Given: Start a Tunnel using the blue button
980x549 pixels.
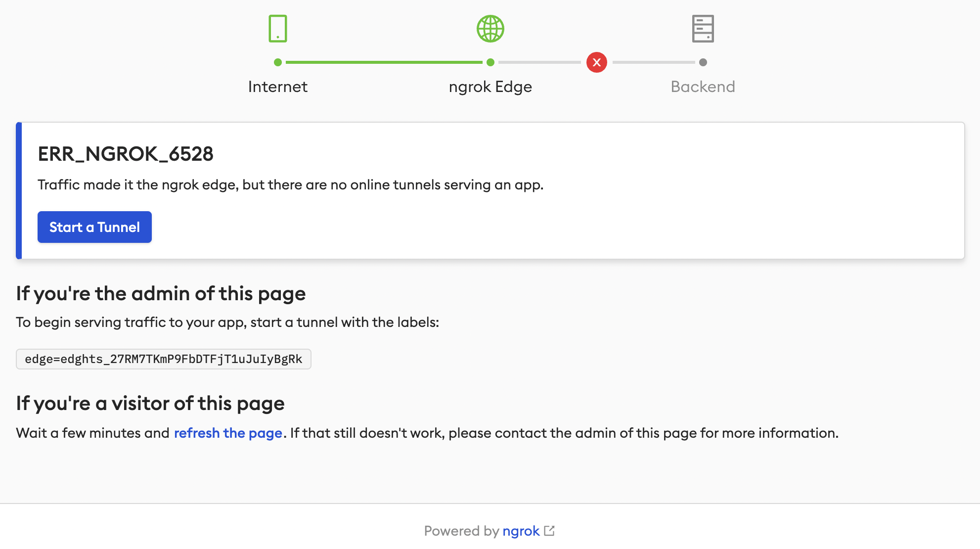Looking at the screenshot, I should [x=94, y=227].
